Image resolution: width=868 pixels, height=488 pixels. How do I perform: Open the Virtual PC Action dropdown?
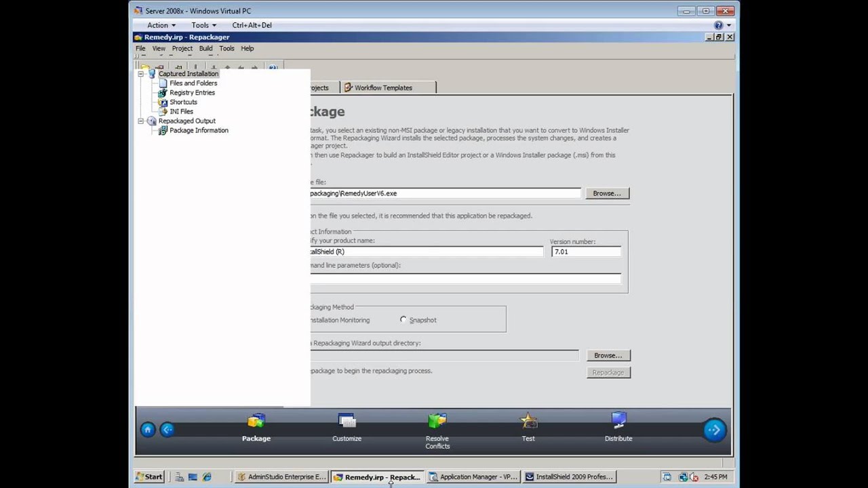tap(161, 25)
